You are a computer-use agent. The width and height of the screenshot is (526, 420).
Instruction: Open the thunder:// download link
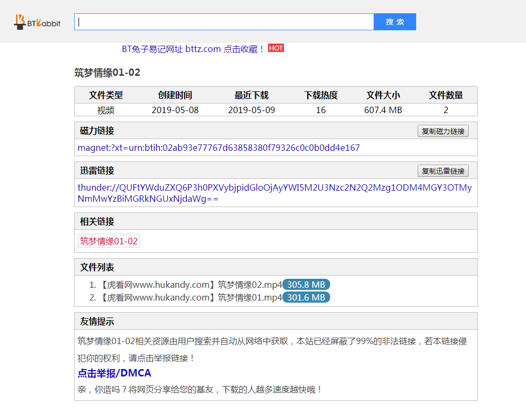[274, 193]
